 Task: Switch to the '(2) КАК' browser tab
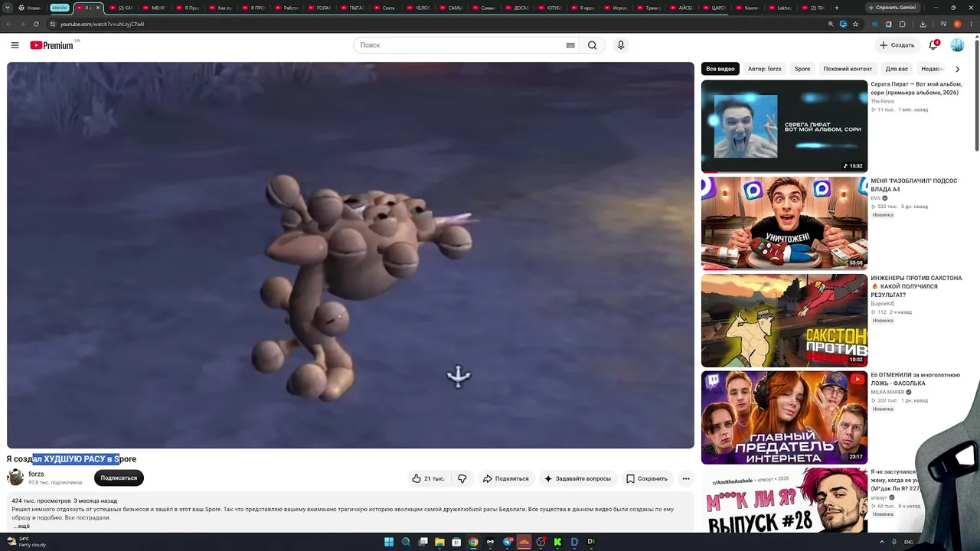click(x=122, y=8)
